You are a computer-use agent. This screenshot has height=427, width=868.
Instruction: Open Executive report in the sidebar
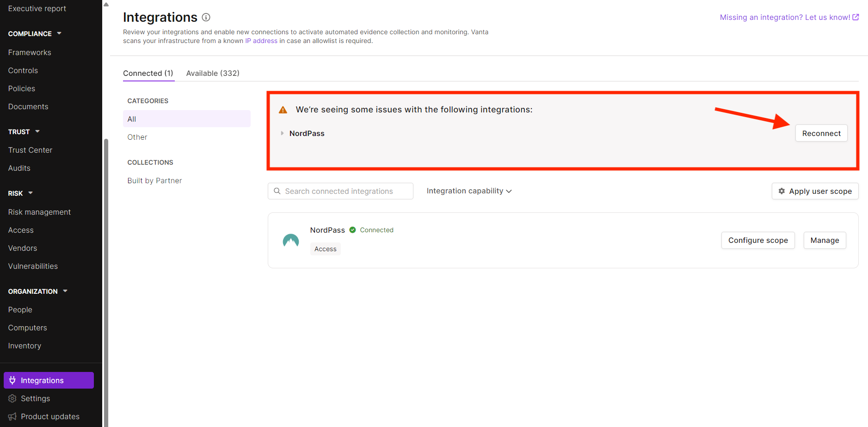[37, 8]
